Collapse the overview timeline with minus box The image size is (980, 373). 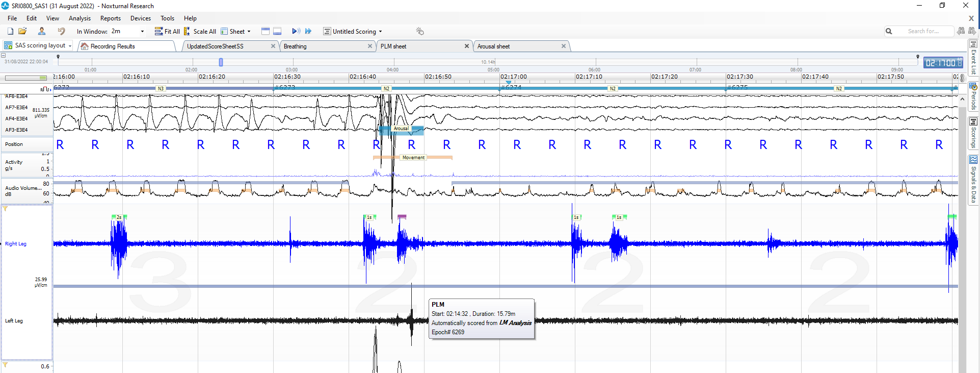point(3,55)
